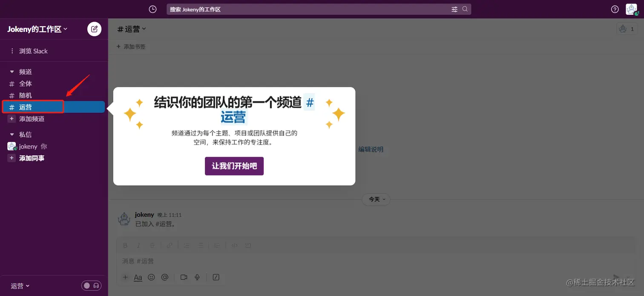The height and width of the screenshot is (296, 644).
Task: Collapse the 私信 section triangle
Action: click(12, 134)
